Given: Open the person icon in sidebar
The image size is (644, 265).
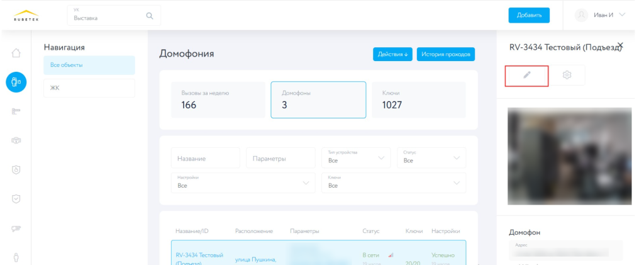Looking at the screenshot, I should click(x=16, y=257).
